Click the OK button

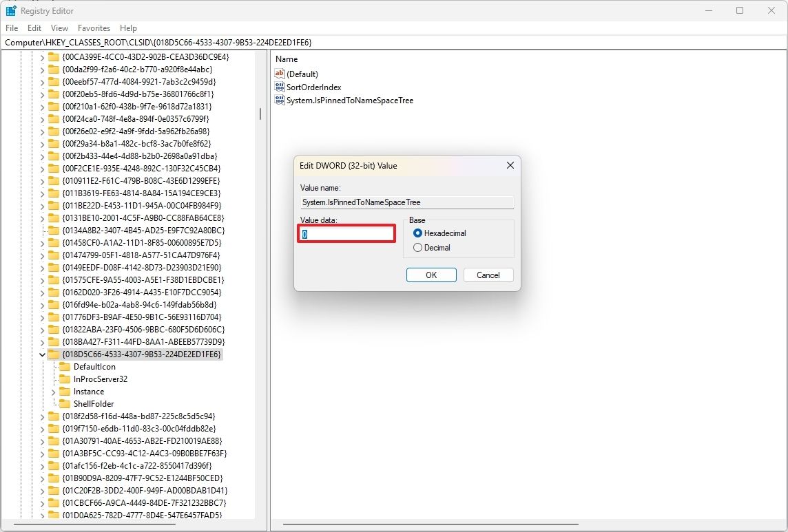click(x=431, y=275)
